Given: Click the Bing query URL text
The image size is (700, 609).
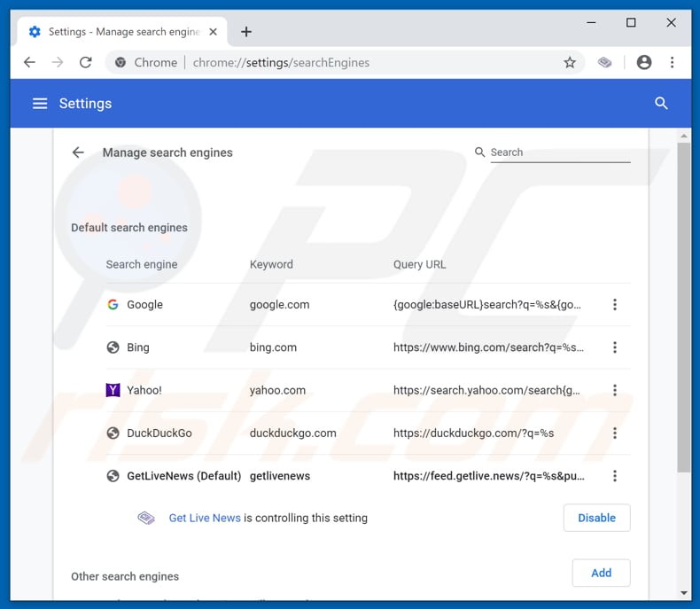Looking at the screenshot, I should tap(488, 347).
